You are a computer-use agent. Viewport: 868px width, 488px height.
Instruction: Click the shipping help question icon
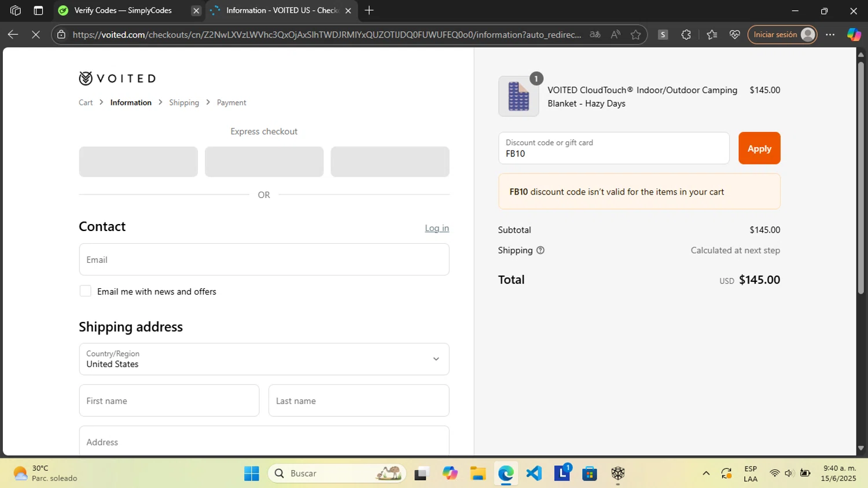540,251
